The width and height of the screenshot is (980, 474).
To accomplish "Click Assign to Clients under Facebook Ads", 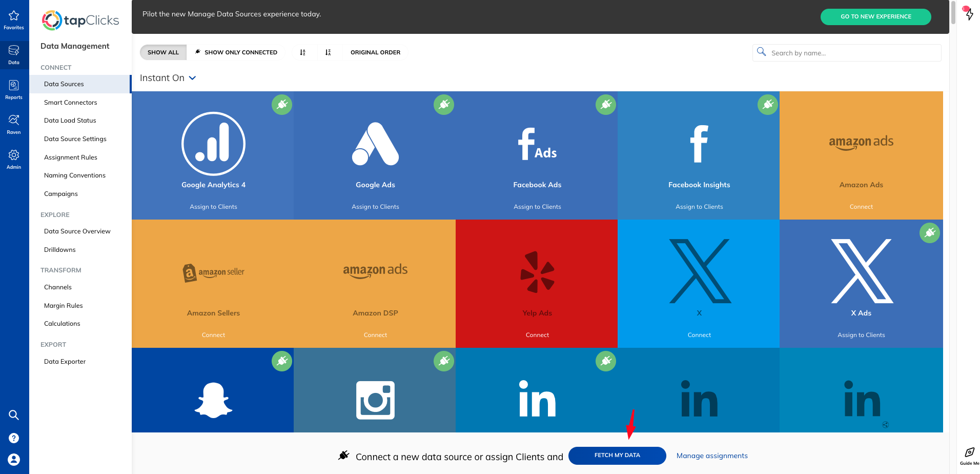I will (537, 207).
